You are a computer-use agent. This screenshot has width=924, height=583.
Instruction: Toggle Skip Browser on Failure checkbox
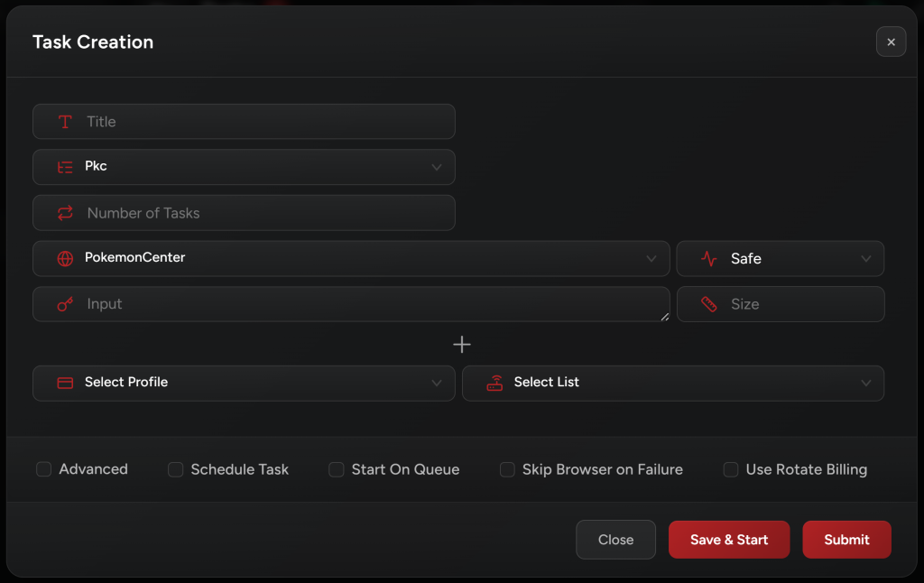(x=507, y=469)
